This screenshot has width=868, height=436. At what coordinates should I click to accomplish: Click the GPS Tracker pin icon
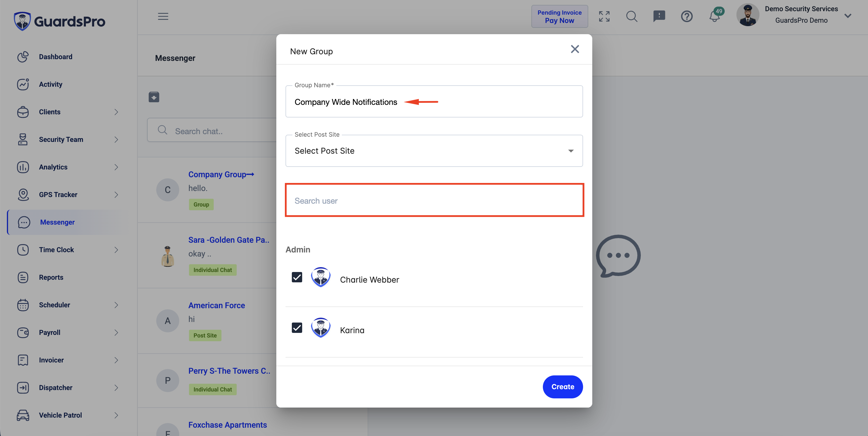click(23, 195)
